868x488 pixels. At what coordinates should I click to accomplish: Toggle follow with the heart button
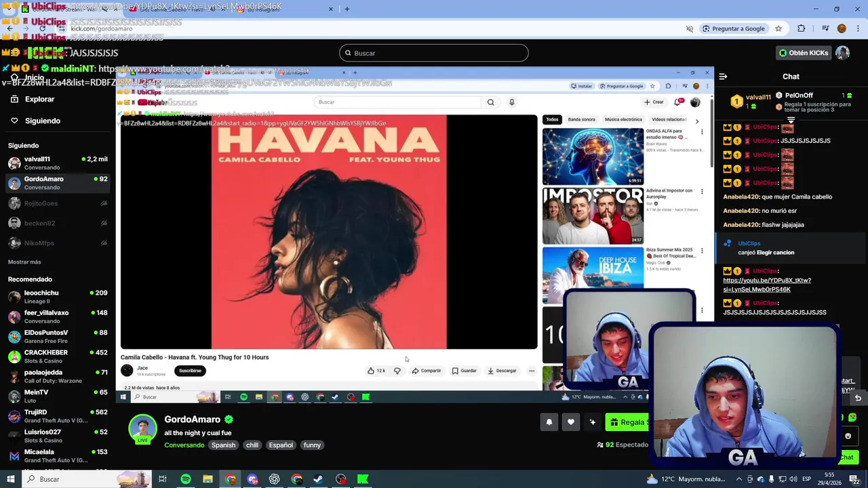tap(571, 422)
